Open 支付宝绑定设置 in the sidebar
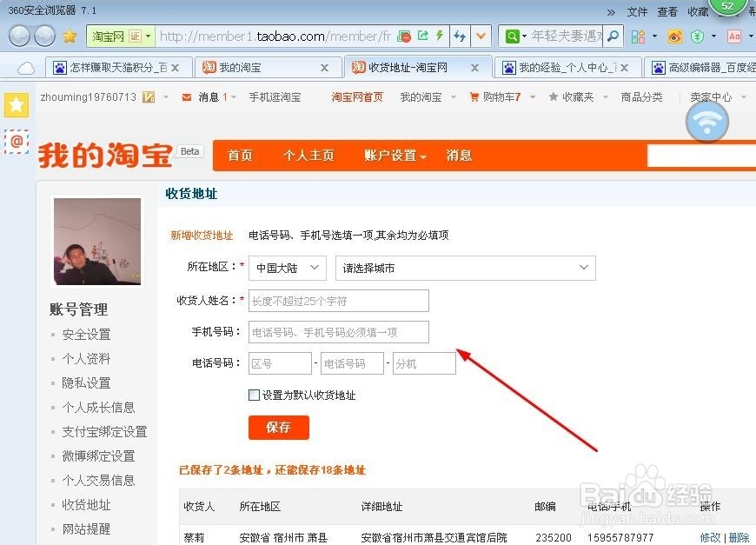 (x=104, y=432)
